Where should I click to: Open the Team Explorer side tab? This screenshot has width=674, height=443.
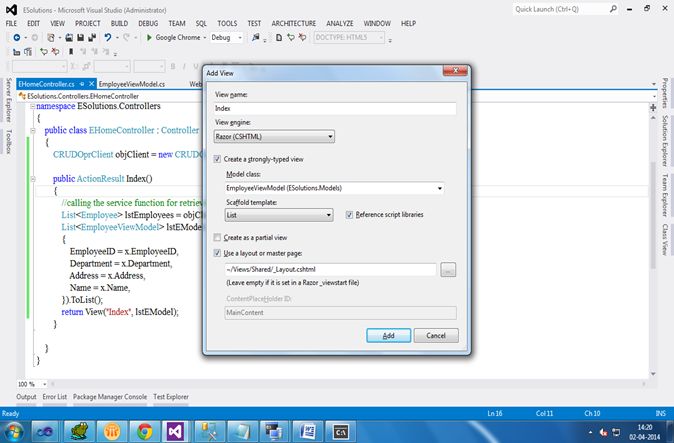(665, 196)
